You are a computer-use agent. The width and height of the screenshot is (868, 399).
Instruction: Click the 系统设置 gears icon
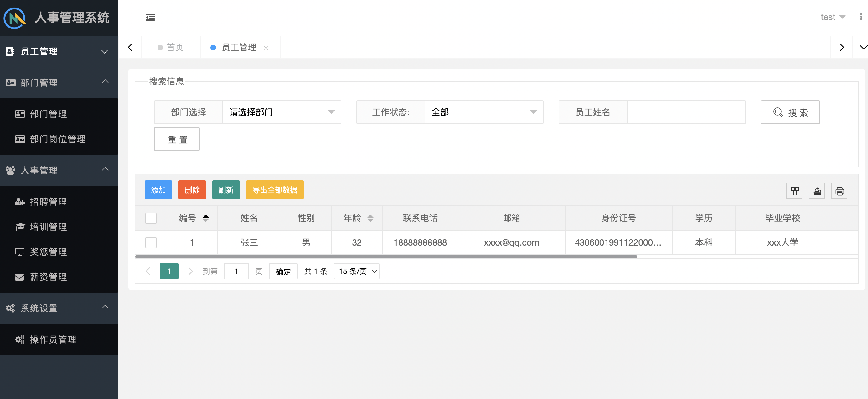[x=10, y=308]
